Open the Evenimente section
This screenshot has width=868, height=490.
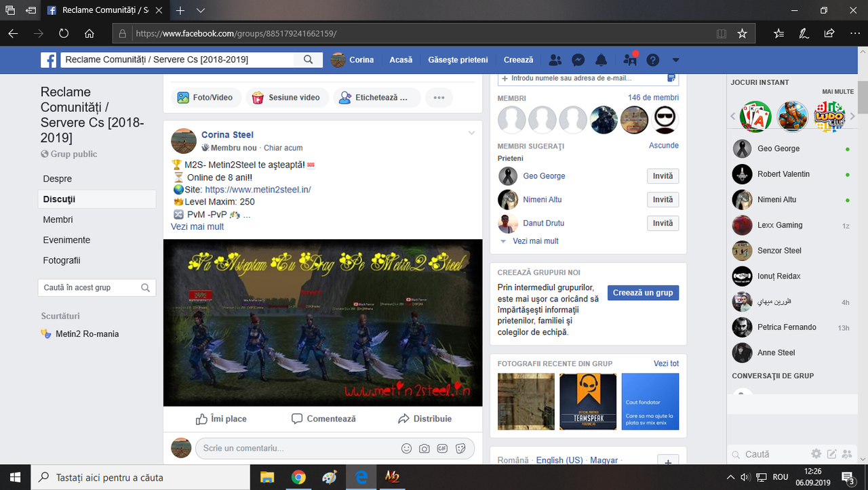pyautogui.click(x=66, y=240)
